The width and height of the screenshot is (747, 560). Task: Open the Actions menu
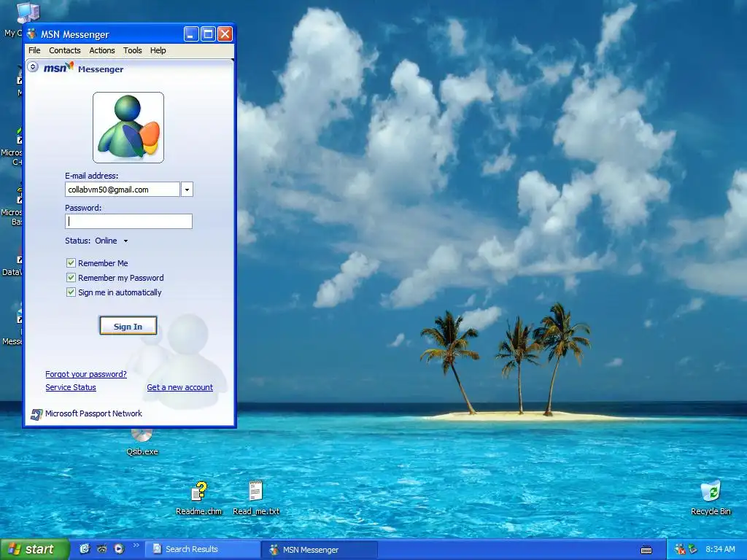(102, 50)
